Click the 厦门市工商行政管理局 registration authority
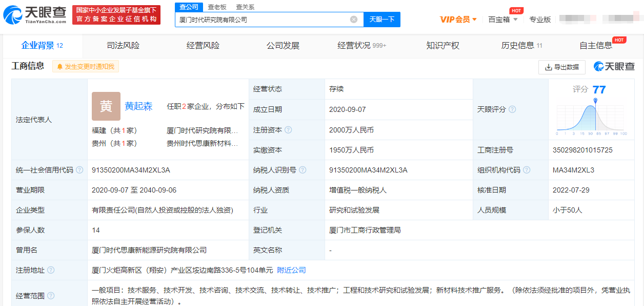 pyautogui.click(x=365, y=230)
